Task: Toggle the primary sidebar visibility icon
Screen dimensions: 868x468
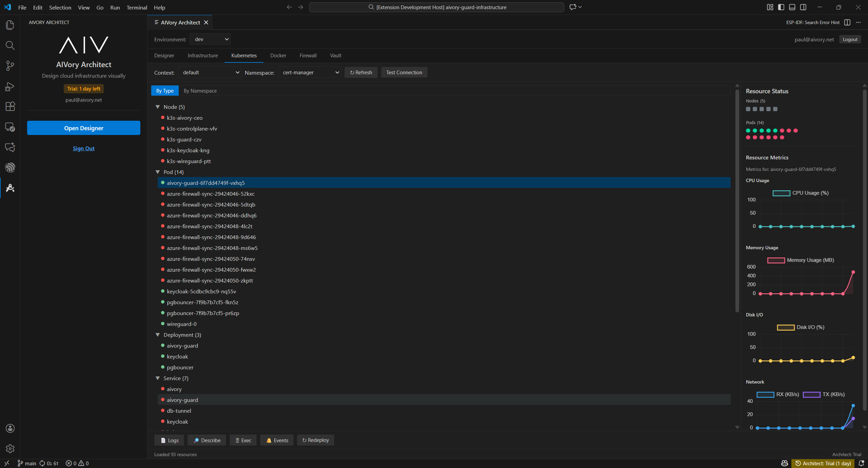Action: click(x=781, y=7)
